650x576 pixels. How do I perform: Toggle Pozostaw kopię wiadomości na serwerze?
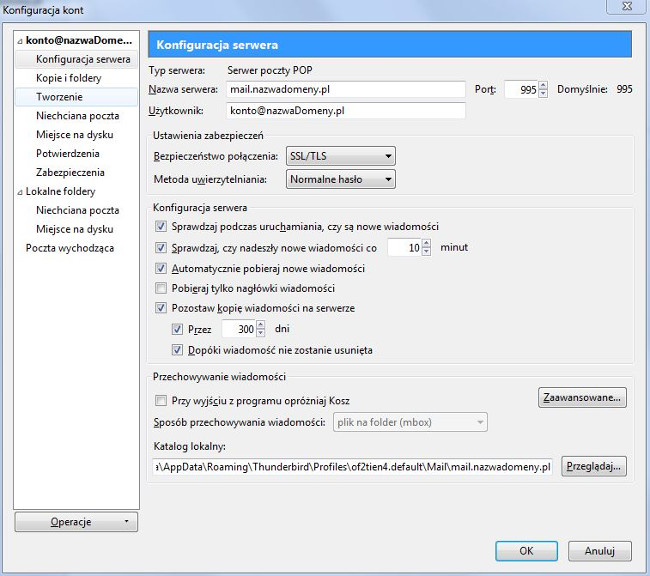[161, 308]
